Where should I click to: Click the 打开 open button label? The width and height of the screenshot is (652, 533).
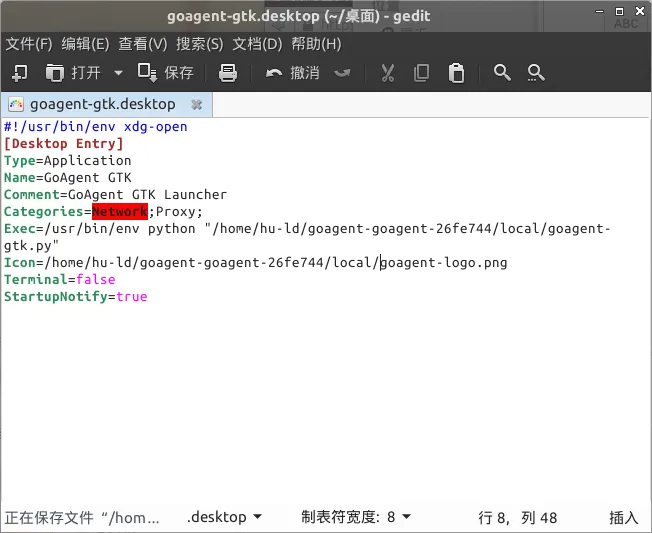[86, 73]
